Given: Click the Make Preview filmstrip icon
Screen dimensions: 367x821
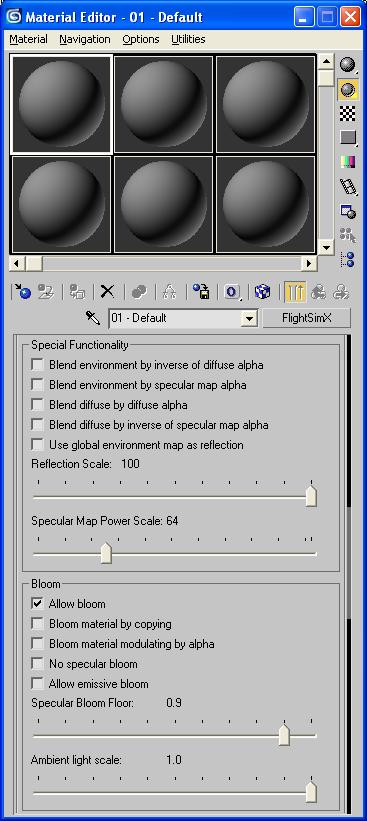Looking at the screenshot, I should pos(348,186).
